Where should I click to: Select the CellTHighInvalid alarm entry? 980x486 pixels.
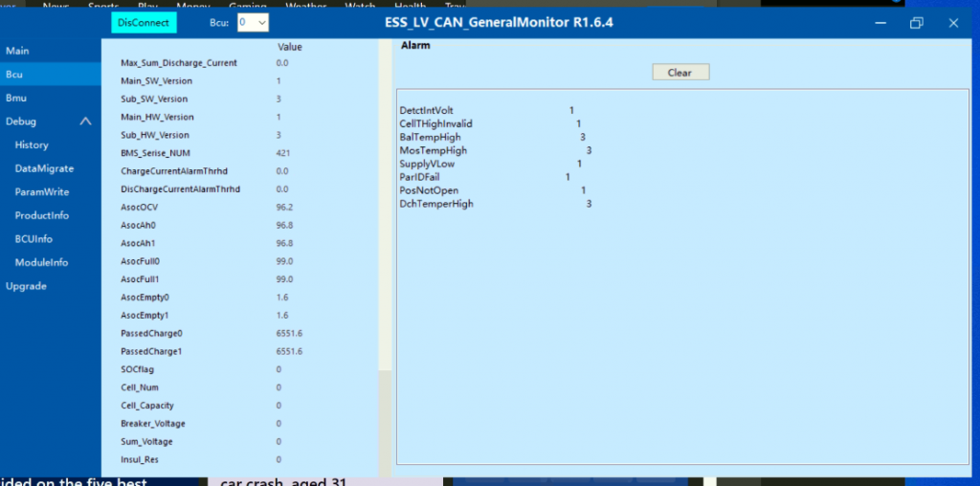pyautogui.click(x=436, y=123)
